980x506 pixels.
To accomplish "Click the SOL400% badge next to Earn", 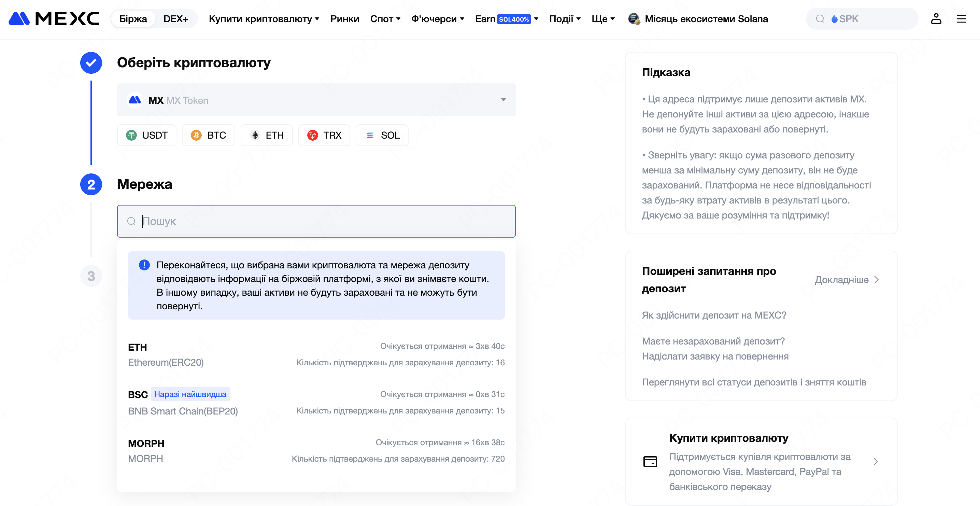I will (x=514, y=19).
